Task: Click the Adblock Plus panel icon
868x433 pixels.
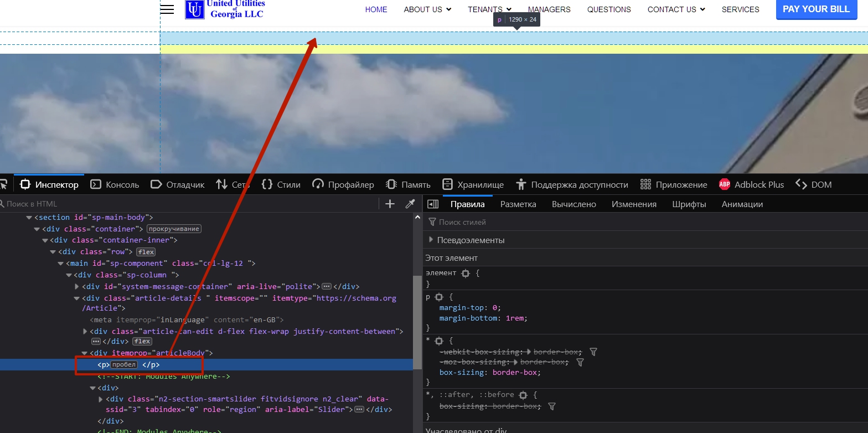Action: 724,184
